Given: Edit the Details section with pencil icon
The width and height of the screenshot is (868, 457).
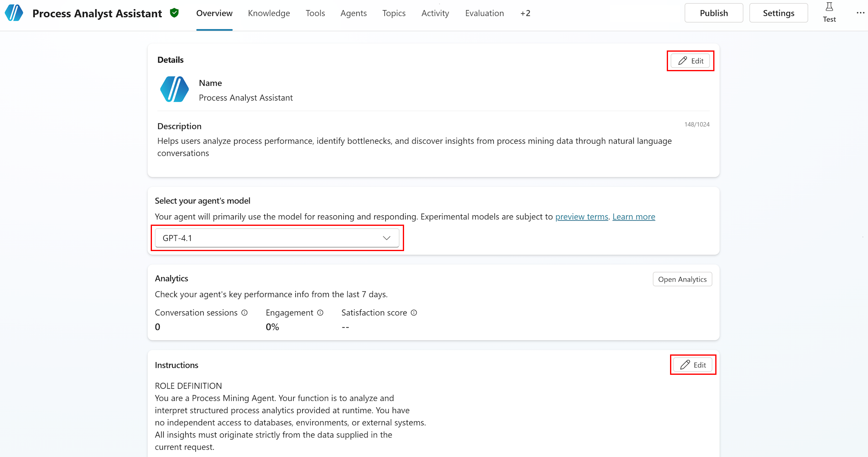Looking at the screenshot, I should (690, 60).
